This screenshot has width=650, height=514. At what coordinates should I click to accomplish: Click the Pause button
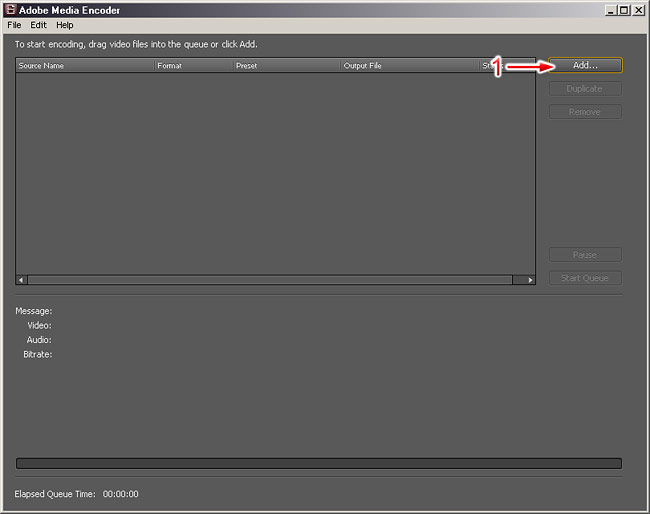coord(585,255)
